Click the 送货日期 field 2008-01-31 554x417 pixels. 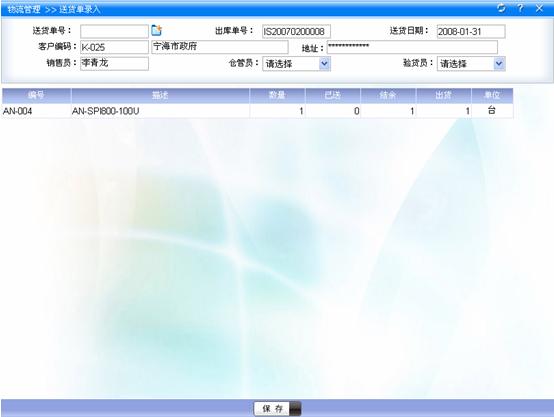point(471,31)
